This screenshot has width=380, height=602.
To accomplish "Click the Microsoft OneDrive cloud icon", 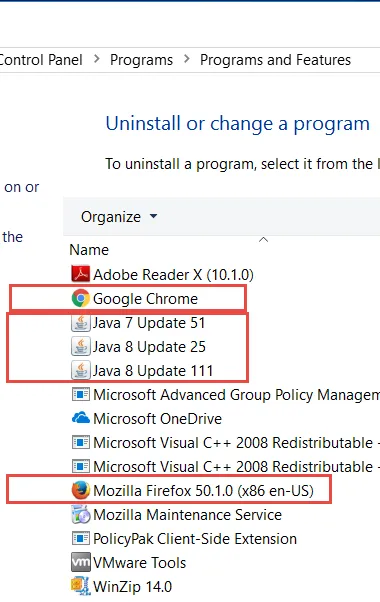I will tap(81, 418).
